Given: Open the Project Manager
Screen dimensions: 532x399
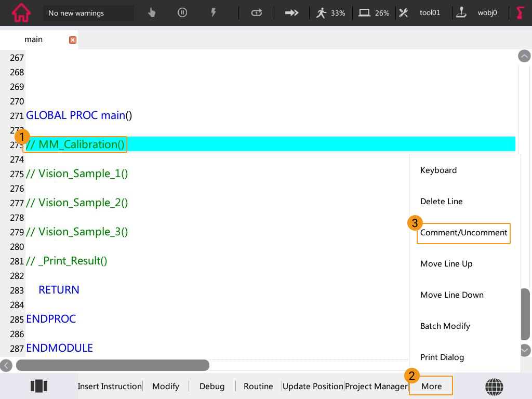Looking at the screenshot, I should 376,386.
